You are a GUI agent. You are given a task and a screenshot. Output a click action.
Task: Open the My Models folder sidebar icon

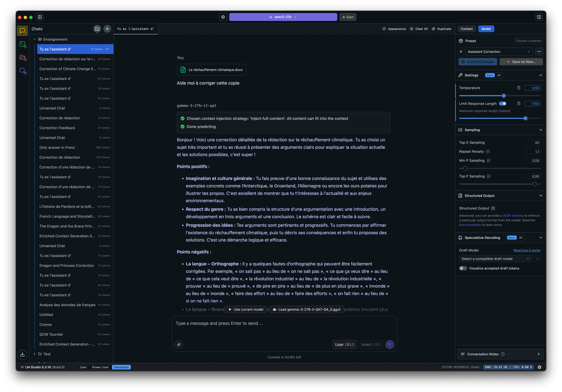point(22,57)
